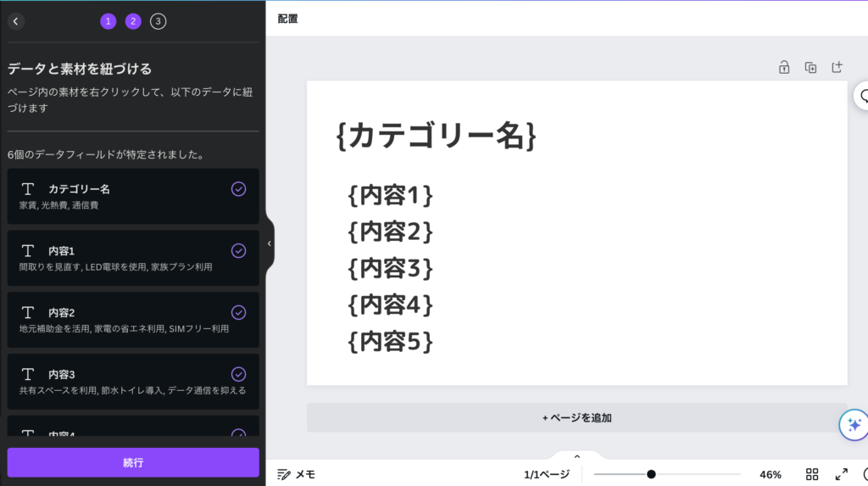Open the メモ notes panel
Screen dimensions: 868x486
(x=296, y=474)
